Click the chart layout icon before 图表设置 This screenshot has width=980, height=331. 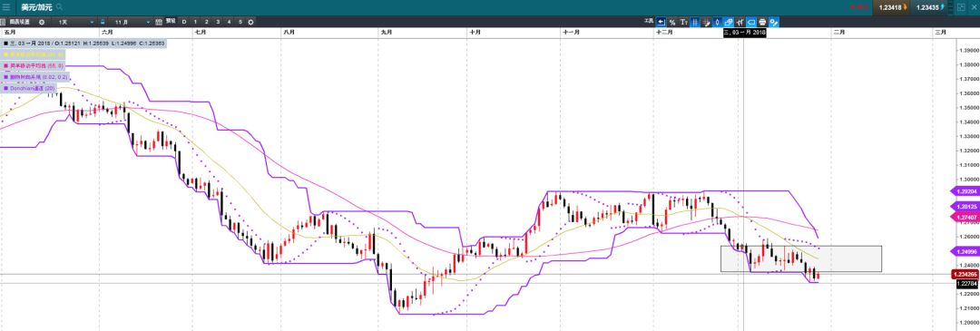(3, 22)
